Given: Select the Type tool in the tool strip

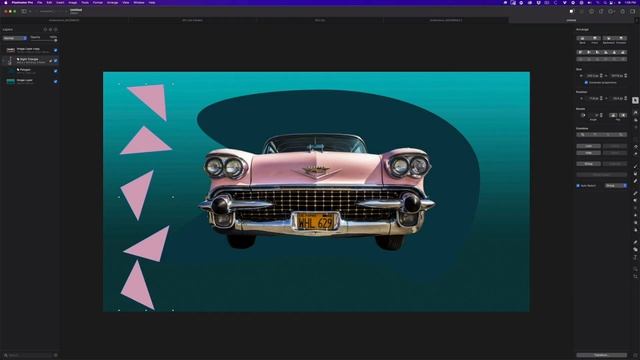Looking at the screenshot, I should (635, 257).
